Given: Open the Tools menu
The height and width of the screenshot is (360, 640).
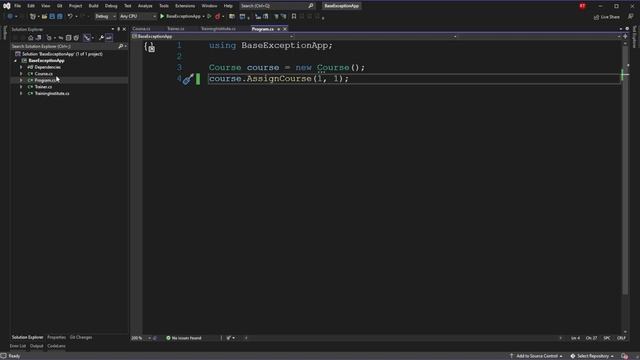Looking at the screenshot, I should point(164,6).
